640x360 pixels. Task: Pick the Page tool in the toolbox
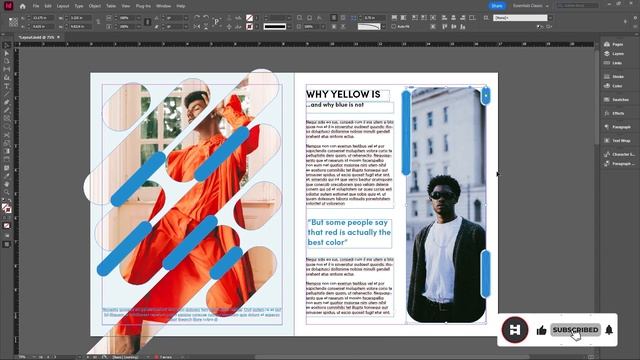[x=7, y=61]
